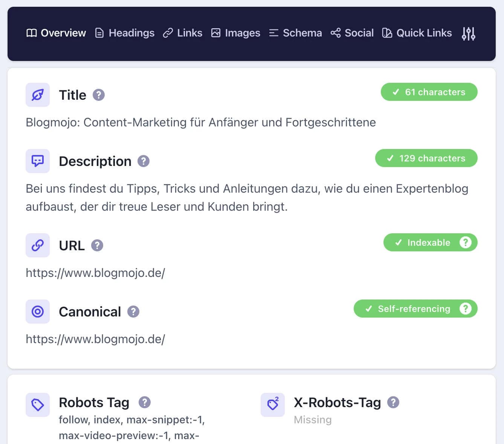This screenshot has height=444, width=504.
Task: Click the canonical blogmojo.de URL text
Action: coord(95,339)
